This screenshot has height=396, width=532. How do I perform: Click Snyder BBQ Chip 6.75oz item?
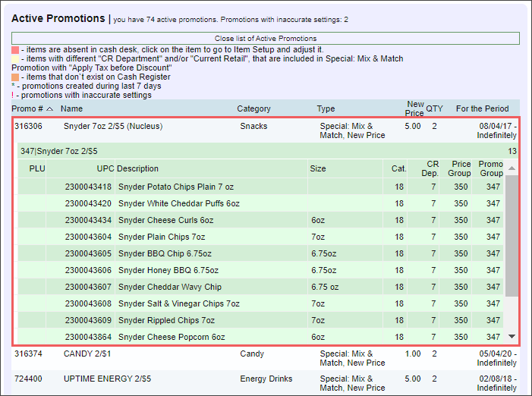(x=166, y=253)
